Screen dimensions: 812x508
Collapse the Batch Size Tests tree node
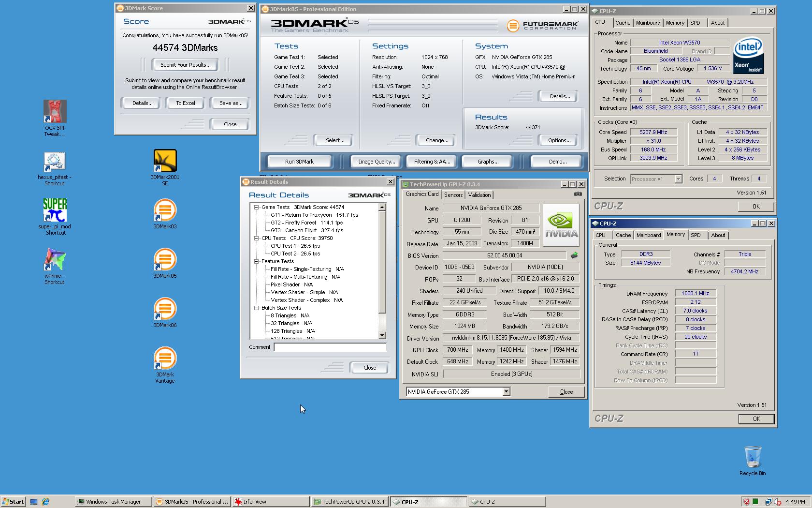click(257, 308)
